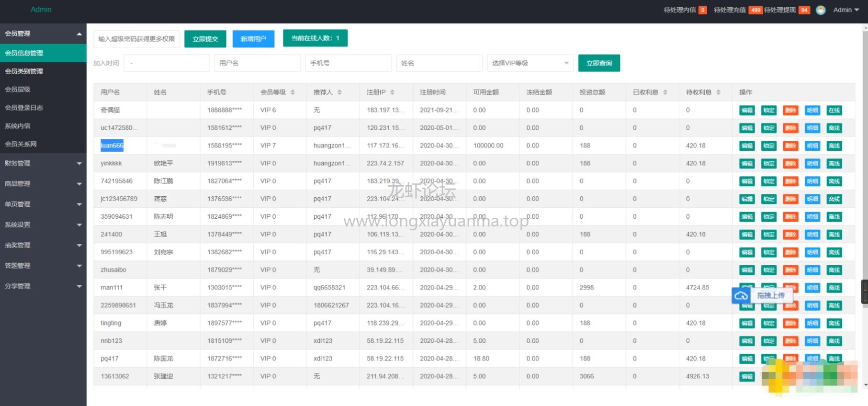Expand the 财务管理 sidebar section

coord(43,163)
